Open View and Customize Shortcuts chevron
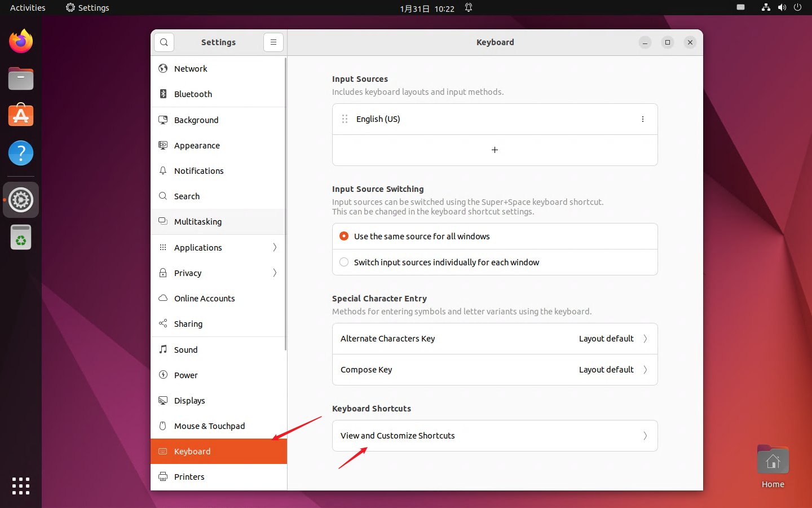 tap(645, 436)
